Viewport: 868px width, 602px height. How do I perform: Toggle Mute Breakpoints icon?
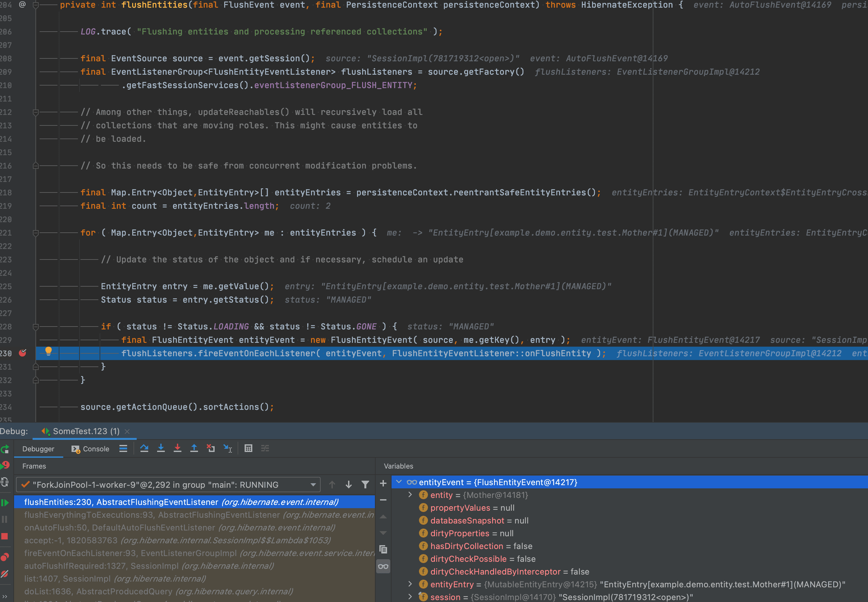click(4, 574)
